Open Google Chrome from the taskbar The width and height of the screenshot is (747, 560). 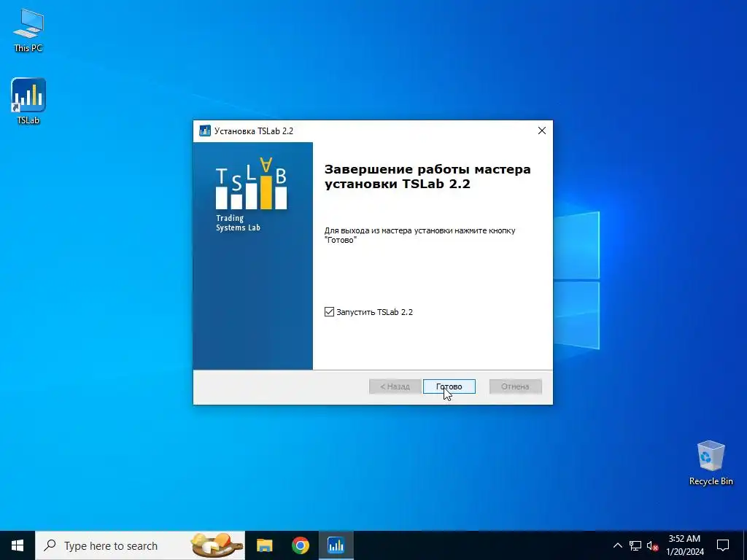[x=300, y=545]
